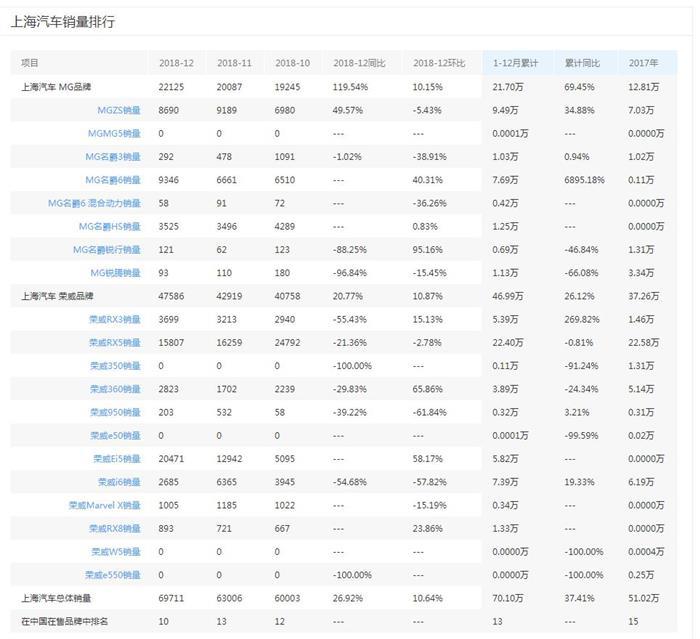
Task: Click the 8690 cell in MGZS row
Action: point(168,110)
